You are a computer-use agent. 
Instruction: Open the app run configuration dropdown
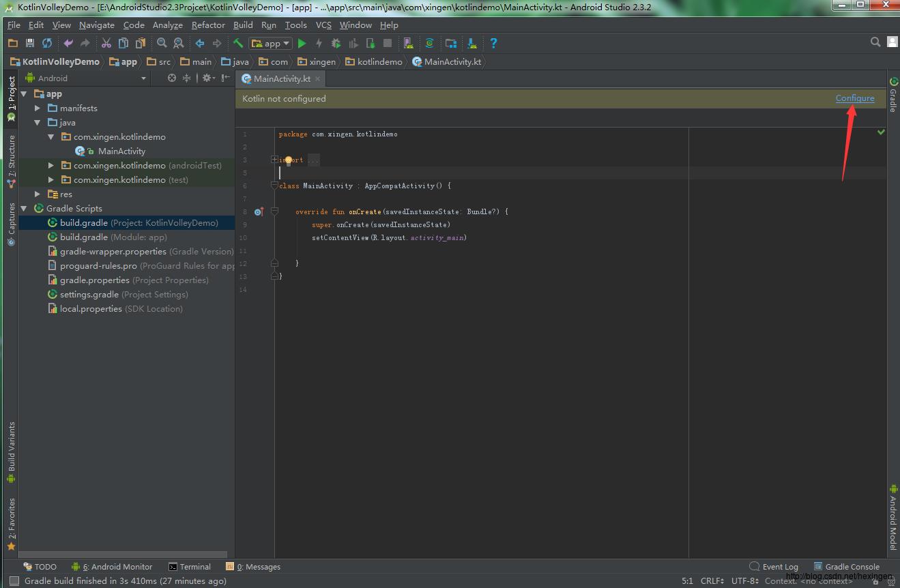(x=271, y=43)
